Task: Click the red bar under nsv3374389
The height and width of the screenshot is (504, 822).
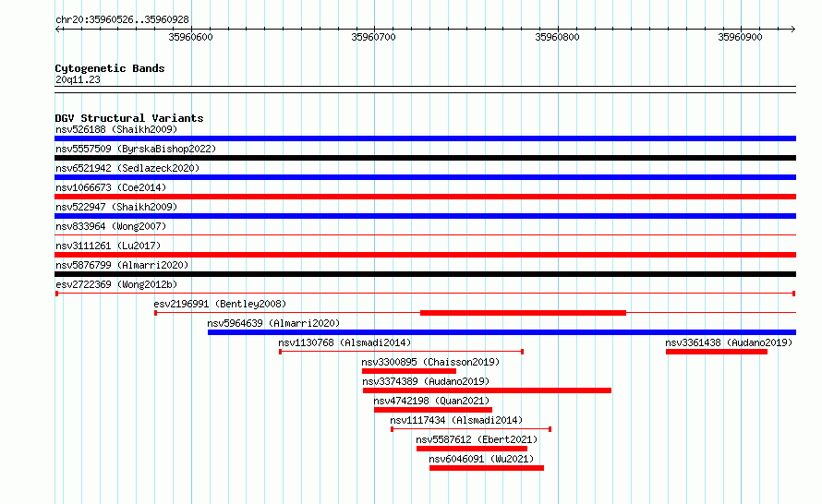Action: coord(487,390)
